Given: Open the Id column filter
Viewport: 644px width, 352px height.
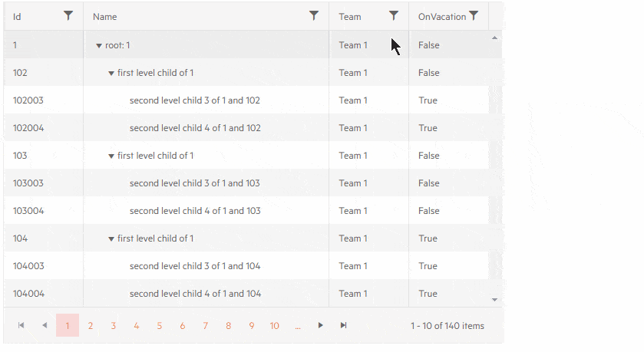Looking at the screenshot, I should pos(68,15).
